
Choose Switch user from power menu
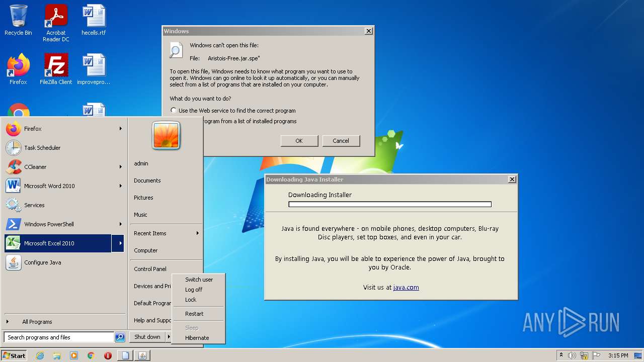pos(199,280)
